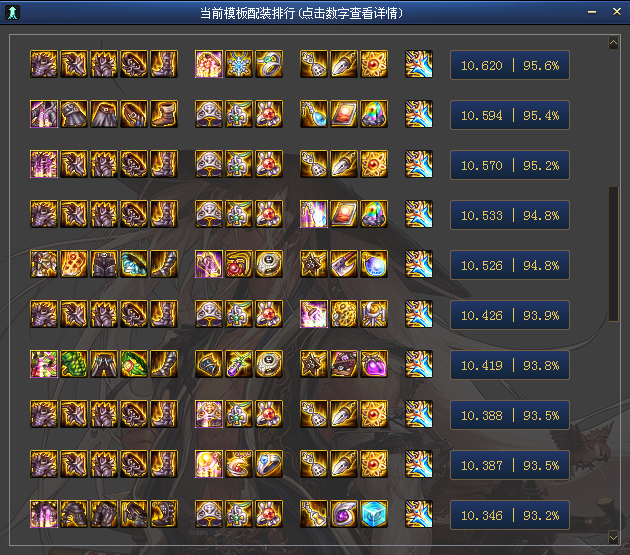
Task: Click the scroll-down arrow of the list
Action: pos(613,537)
